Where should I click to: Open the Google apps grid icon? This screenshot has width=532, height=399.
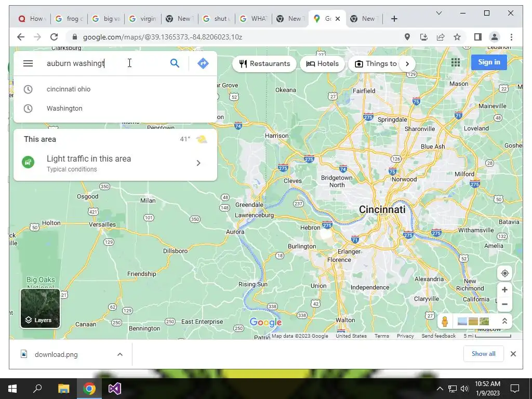click(456, 62)
